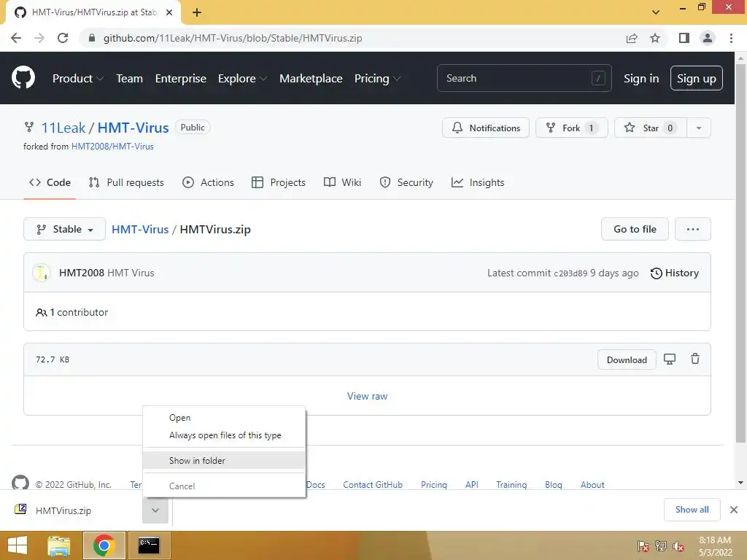
Task: Reload the current page
Action: click(63, 38)
